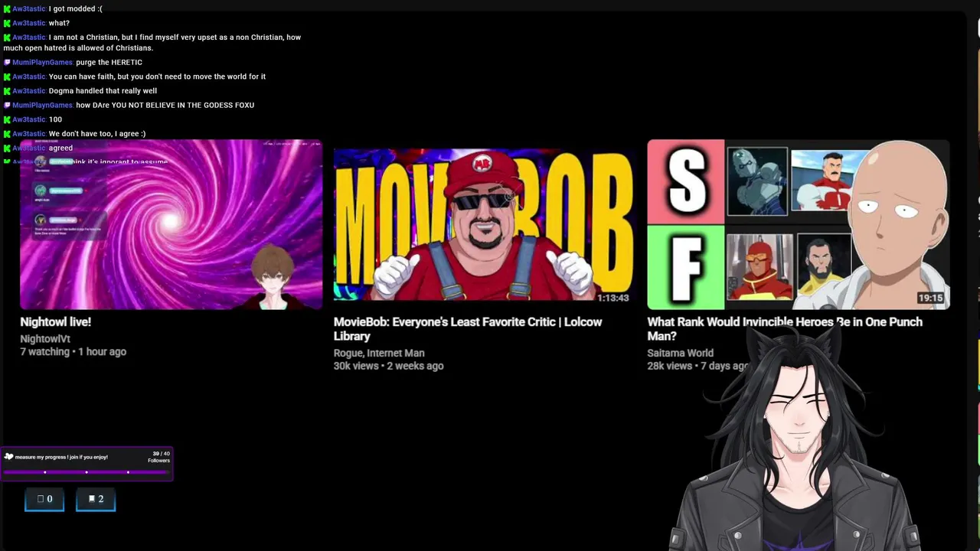Viewport: 980px width, 551px height.
Task: Click "You can have faith" chat message text
Action: [157, 77]
